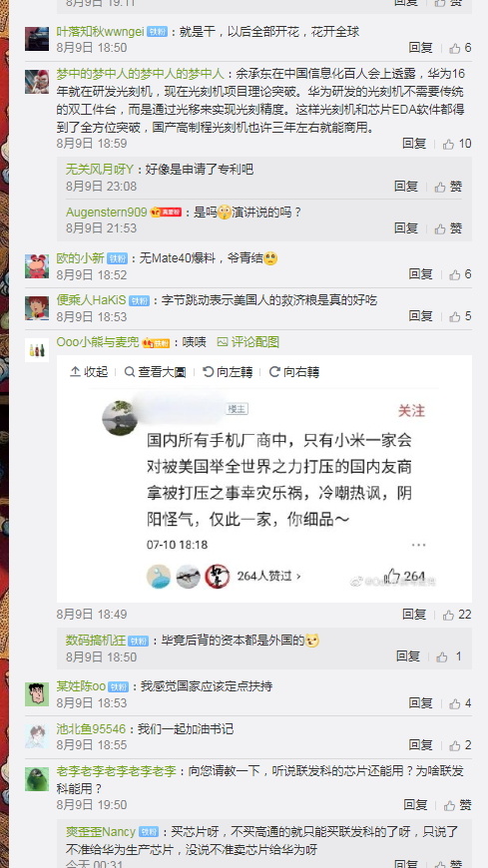This screenshot has height=868, width=488.
Task: Open avatar of 老李老李老李老李老李
Action: coord(37,779)
